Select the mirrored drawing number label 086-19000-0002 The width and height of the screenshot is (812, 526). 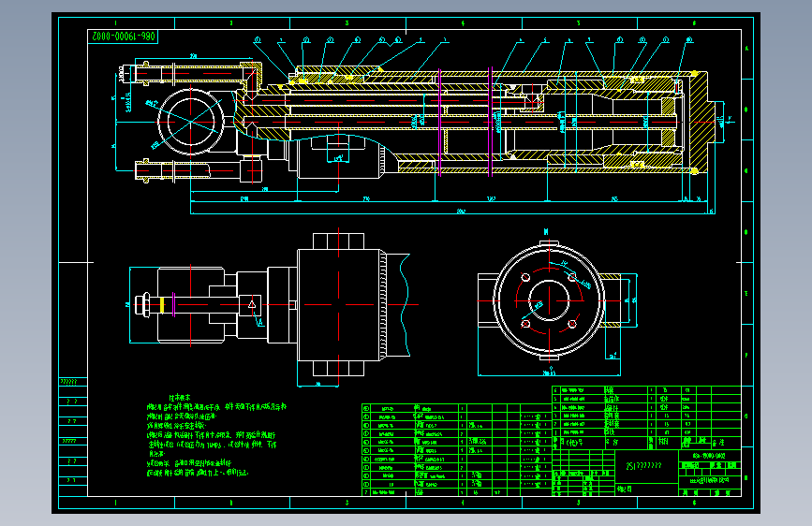[123, 37]
